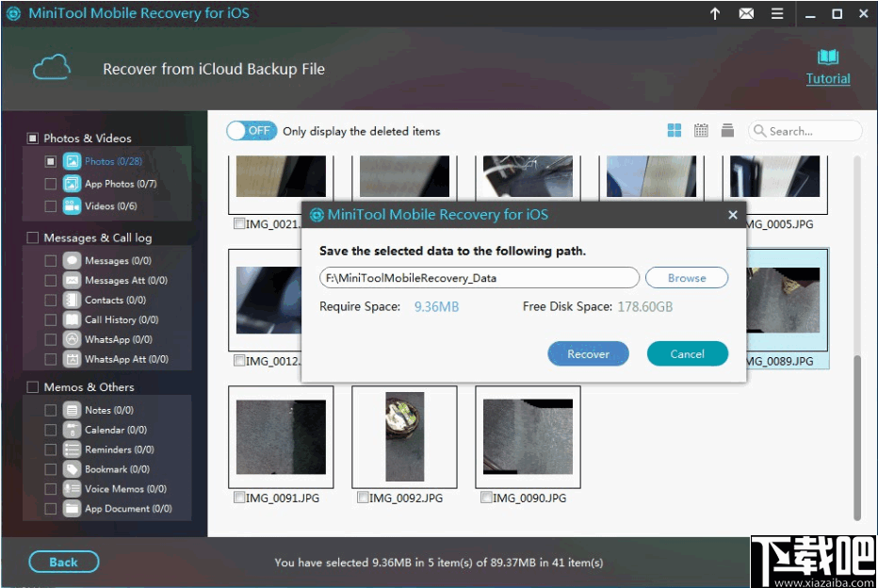Viewport: 878px width, 588px height.
Task: Select the IMG_0092.JPG thumbnail
Action: point(404,437)
